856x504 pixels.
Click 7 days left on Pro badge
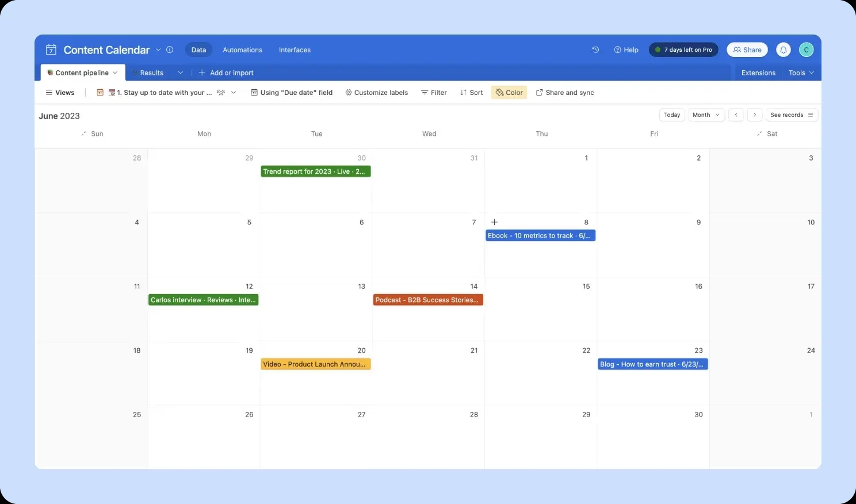(x=683, y=50)
